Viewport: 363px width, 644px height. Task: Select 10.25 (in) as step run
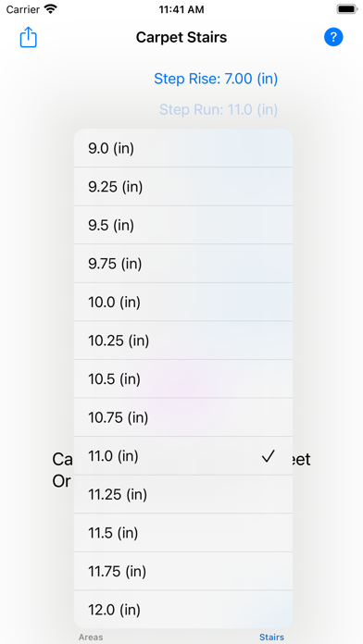183,341
